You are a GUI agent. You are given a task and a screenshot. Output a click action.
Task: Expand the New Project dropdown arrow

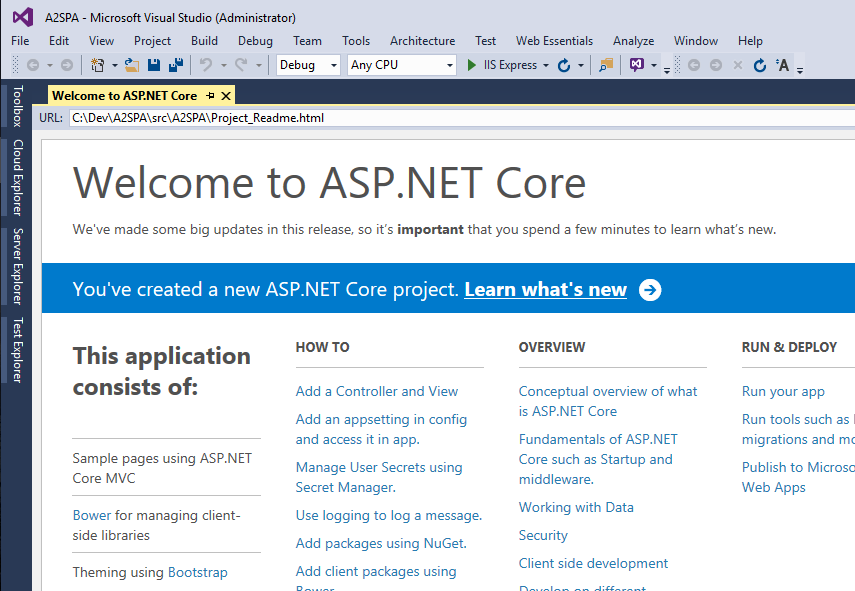pyautogui.click(x=115, y=65)
